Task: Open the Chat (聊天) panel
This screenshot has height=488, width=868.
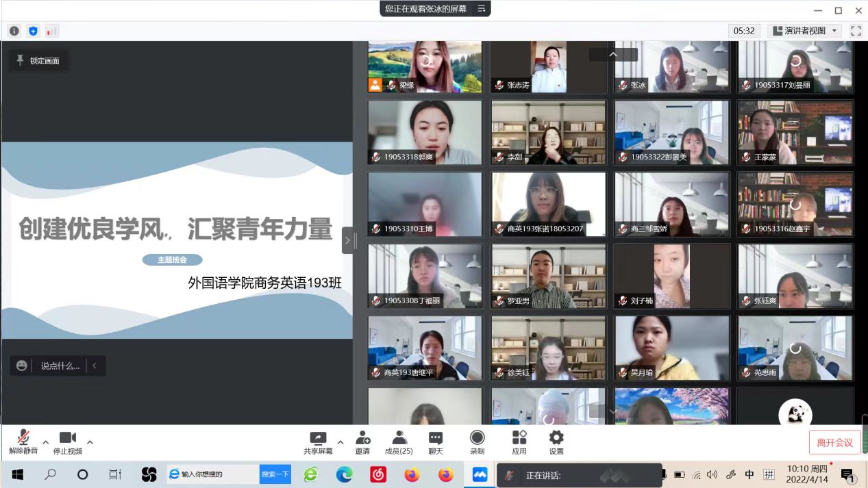Action: click(x=435, y=442)
